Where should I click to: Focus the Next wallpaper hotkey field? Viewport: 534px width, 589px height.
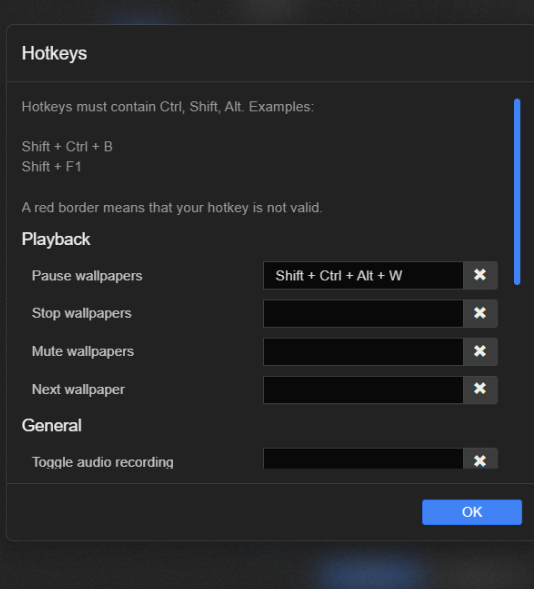click(x=363, y=390)
